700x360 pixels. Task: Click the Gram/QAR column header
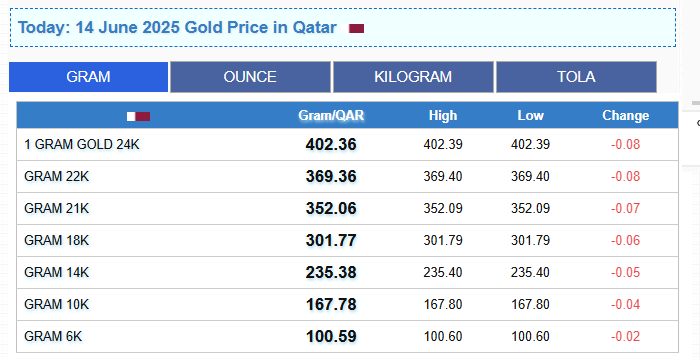click(x=331, y=116)
